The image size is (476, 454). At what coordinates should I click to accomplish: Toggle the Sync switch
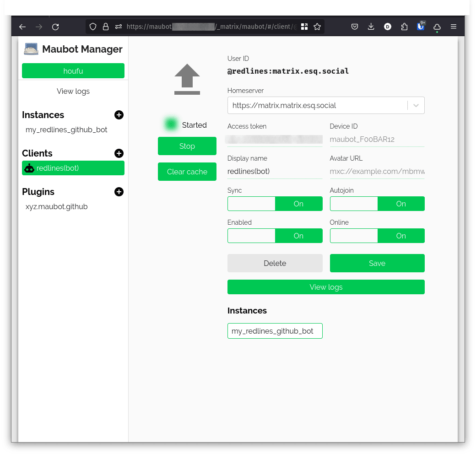(x=275, y=204)
